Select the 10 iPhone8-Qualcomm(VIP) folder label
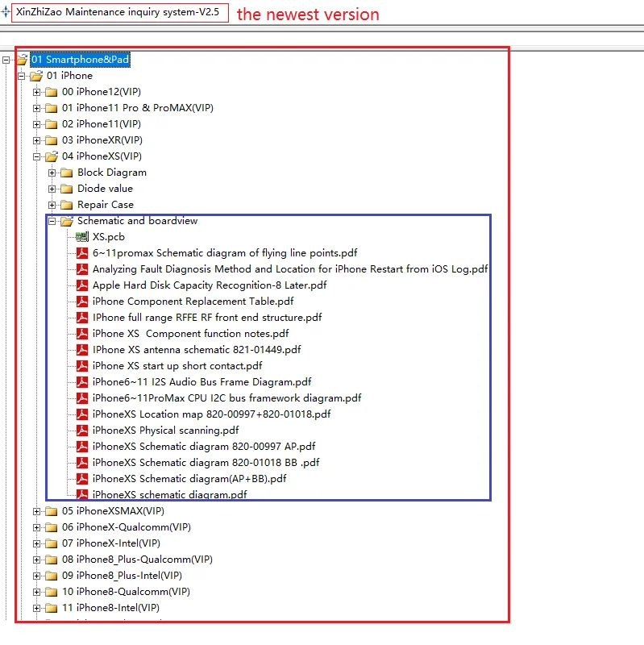 [126, 592]
